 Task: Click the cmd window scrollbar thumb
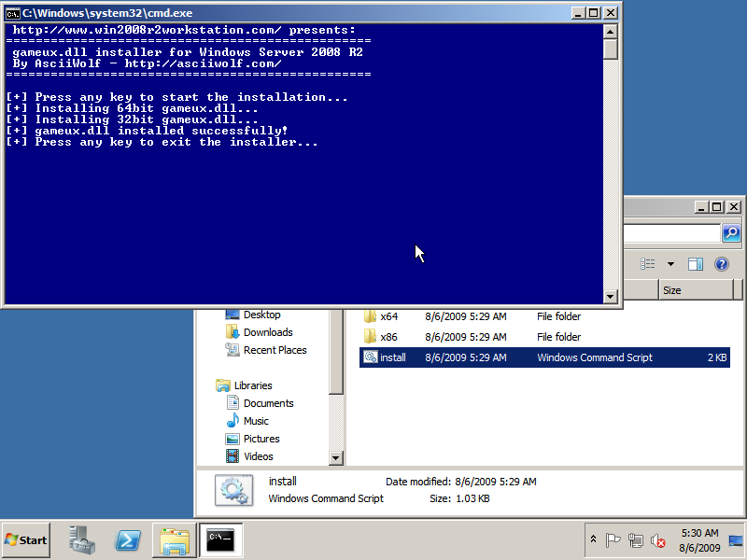click(611, 49)
